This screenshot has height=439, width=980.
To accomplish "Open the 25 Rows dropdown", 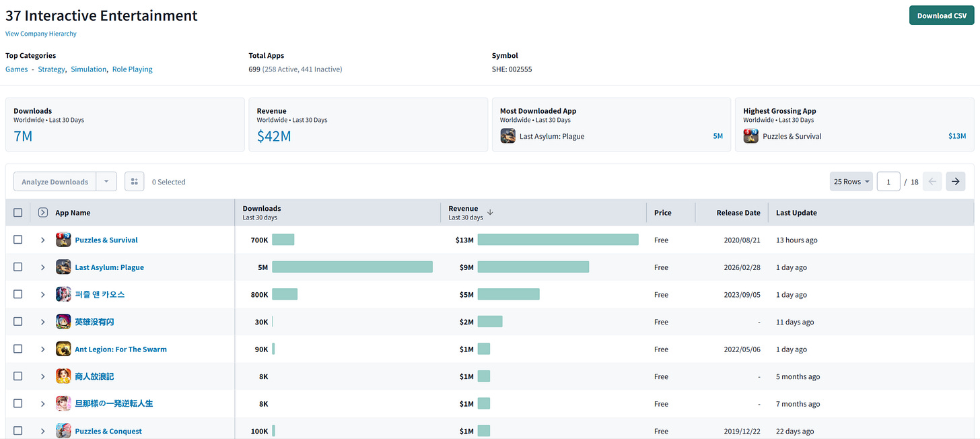I will [x=851, y=182].
